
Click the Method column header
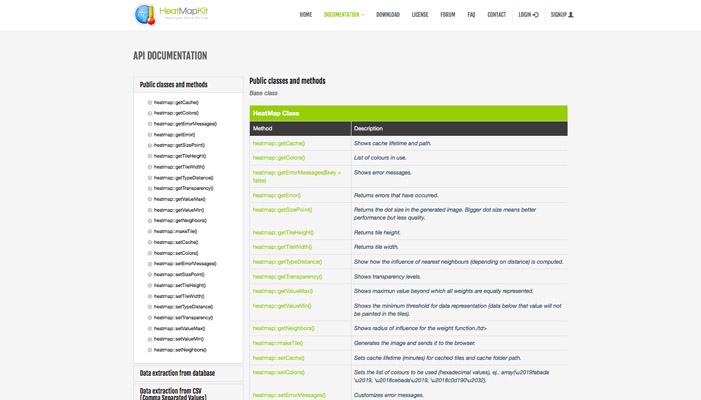pos(300,128)
